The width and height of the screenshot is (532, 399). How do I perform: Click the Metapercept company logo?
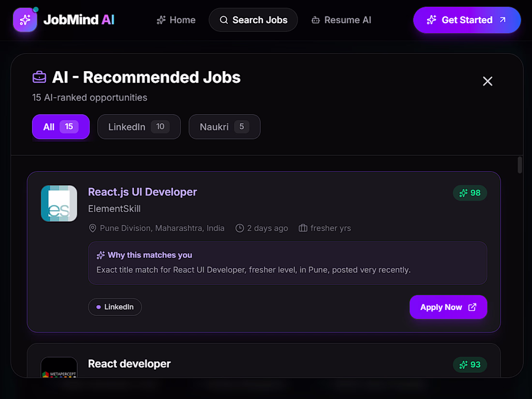point(59,368)
